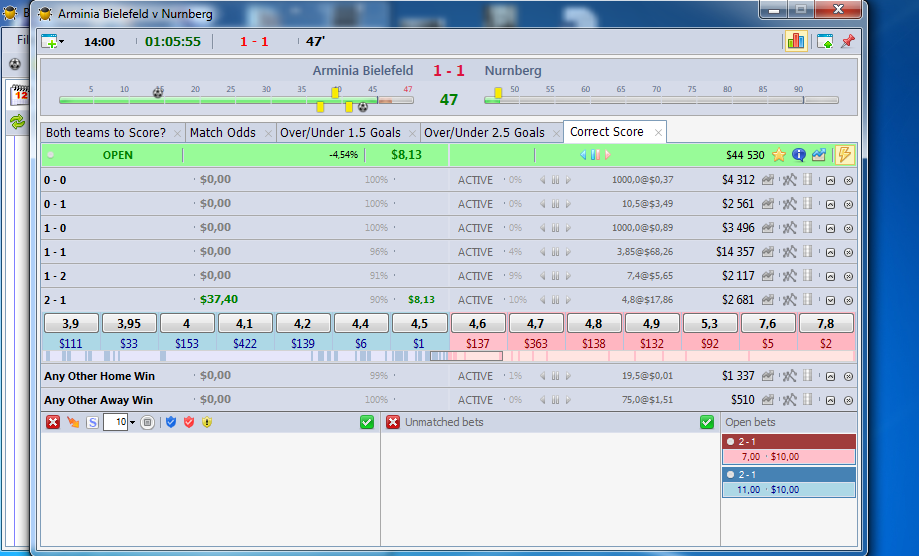919x556 pixels.
Task: Open trading tools for Any Other Away Win
Action: [x=789, y=400]
